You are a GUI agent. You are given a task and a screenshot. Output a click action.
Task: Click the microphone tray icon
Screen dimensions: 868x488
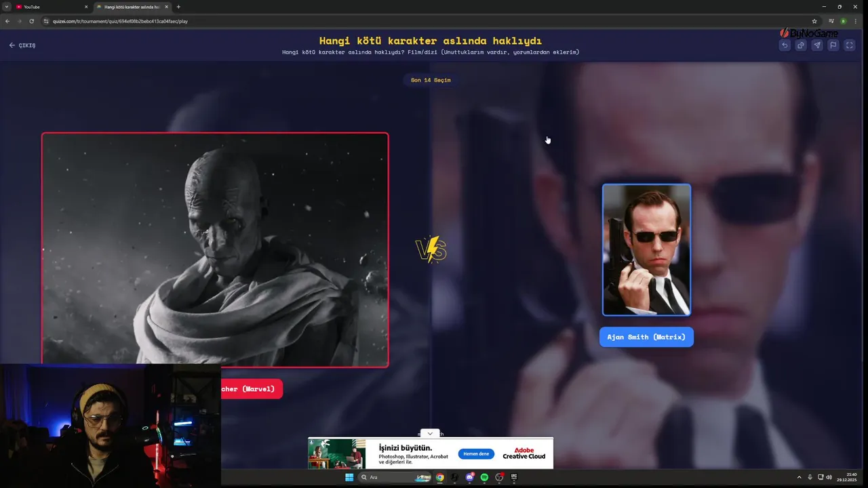click(810, 477)
